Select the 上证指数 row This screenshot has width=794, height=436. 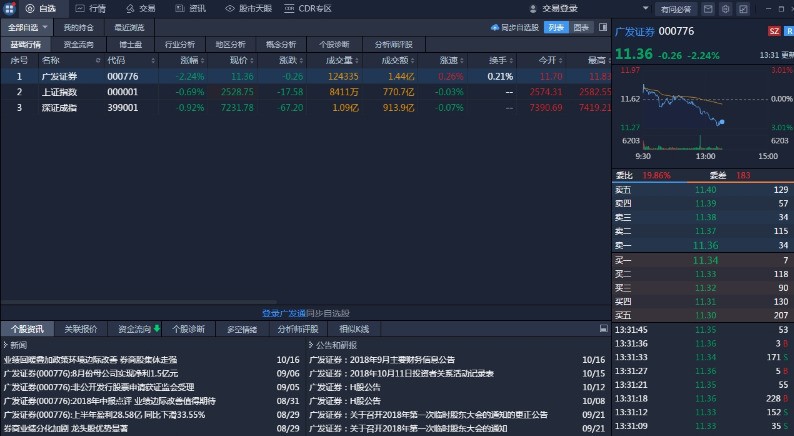pos(305,92)
